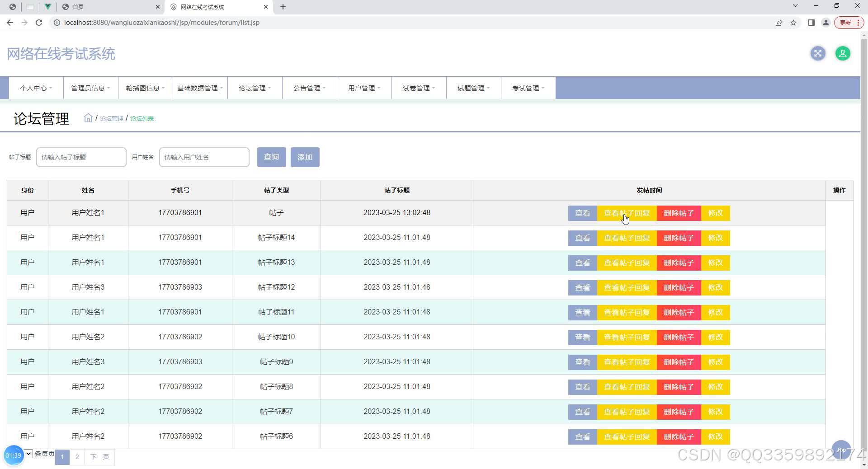Open the items per page dropdown
868x469 pixels.
tap(28, 454)
